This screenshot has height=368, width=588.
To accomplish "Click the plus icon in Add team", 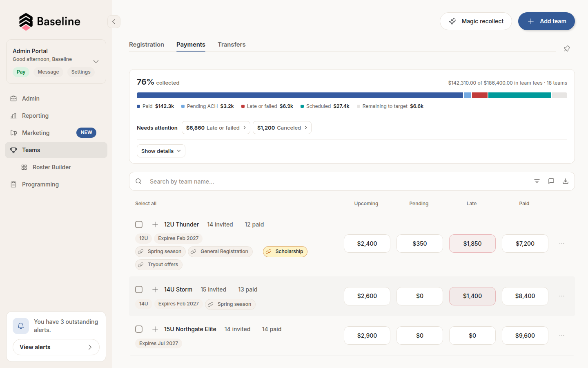I will pyautogui.click(x=531, y=21).
